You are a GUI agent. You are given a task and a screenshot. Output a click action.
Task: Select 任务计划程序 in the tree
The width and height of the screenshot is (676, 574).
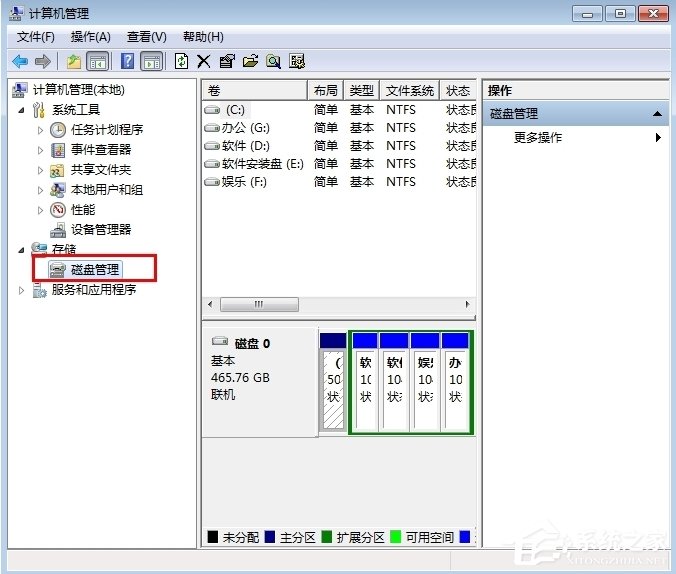[x=107, y=129]
